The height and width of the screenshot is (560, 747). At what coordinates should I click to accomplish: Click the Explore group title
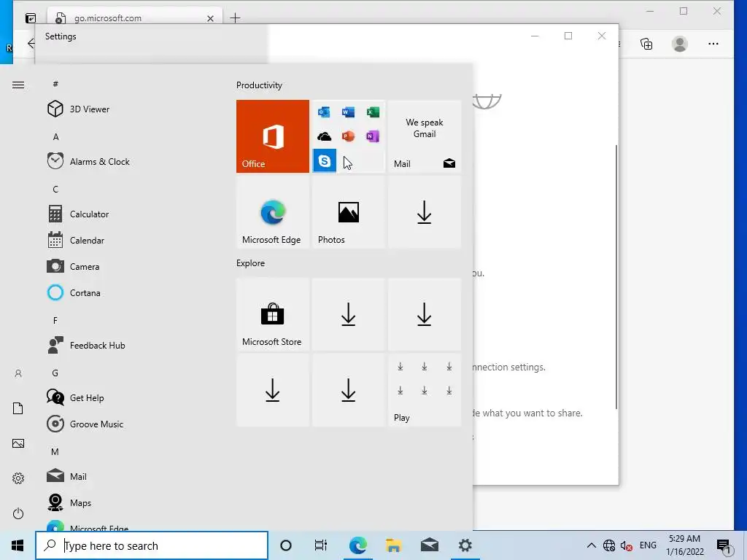click(x=251, y=262)
